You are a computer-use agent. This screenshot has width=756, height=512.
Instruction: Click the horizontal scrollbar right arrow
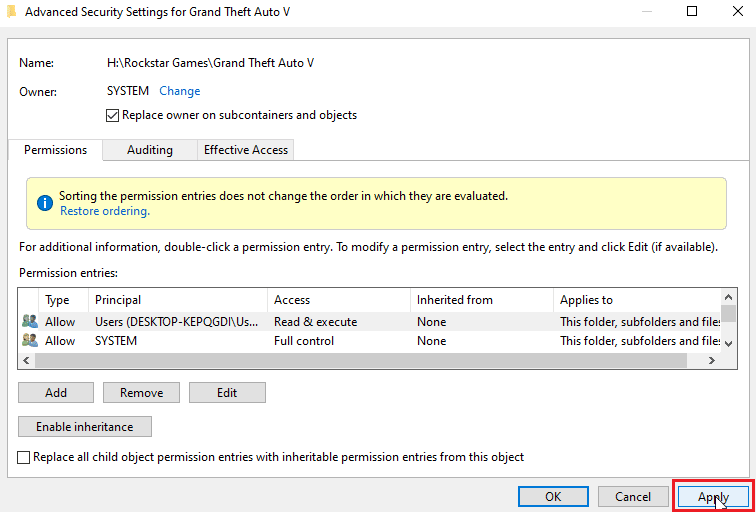coord(712,360)
